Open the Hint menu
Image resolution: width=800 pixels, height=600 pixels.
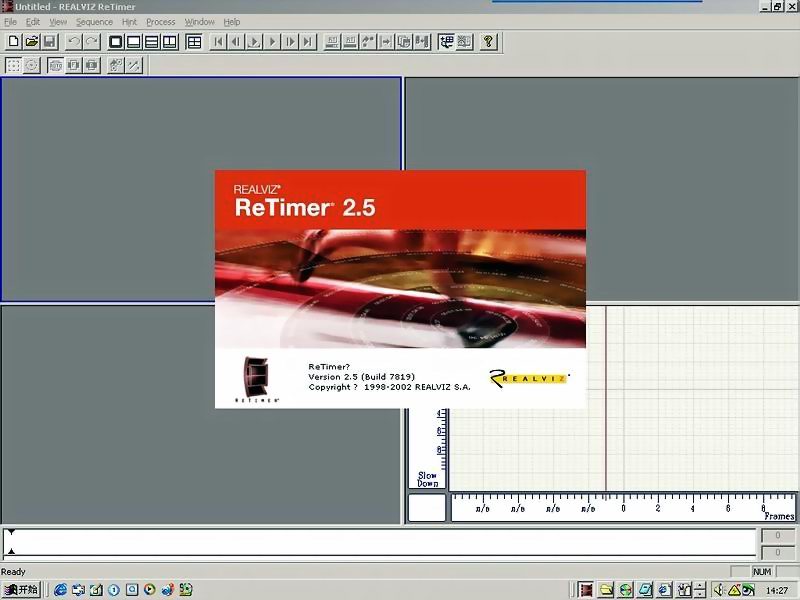click(129, 22)
